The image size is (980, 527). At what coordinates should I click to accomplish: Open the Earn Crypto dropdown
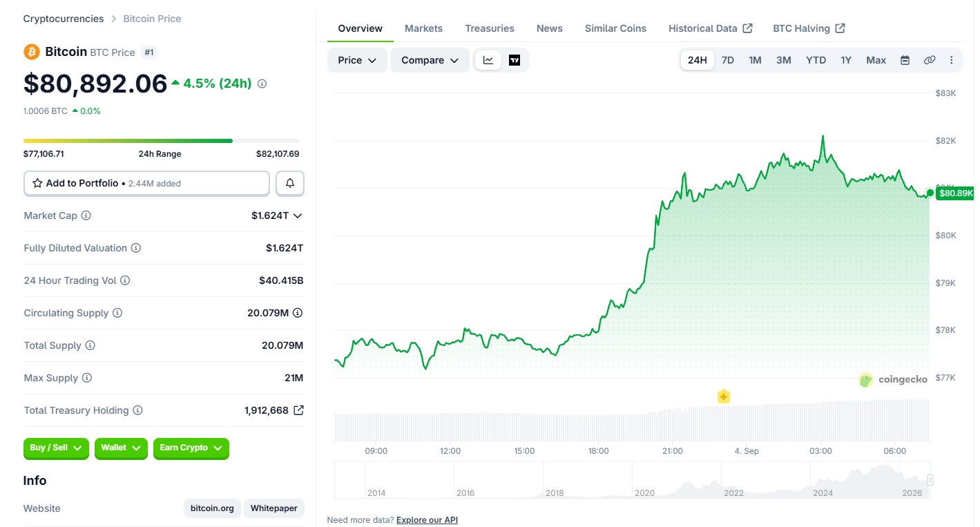coord(191,448)
